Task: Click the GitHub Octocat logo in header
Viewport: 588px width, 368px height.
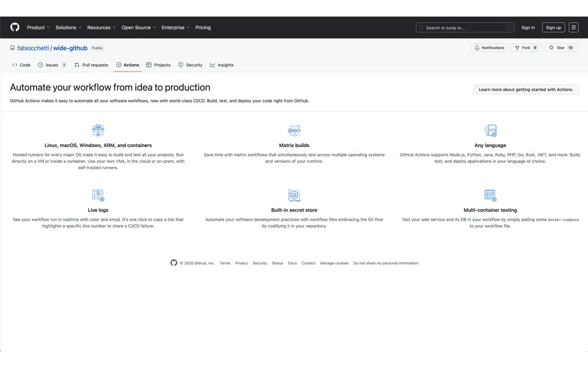Action: [15, 28]
